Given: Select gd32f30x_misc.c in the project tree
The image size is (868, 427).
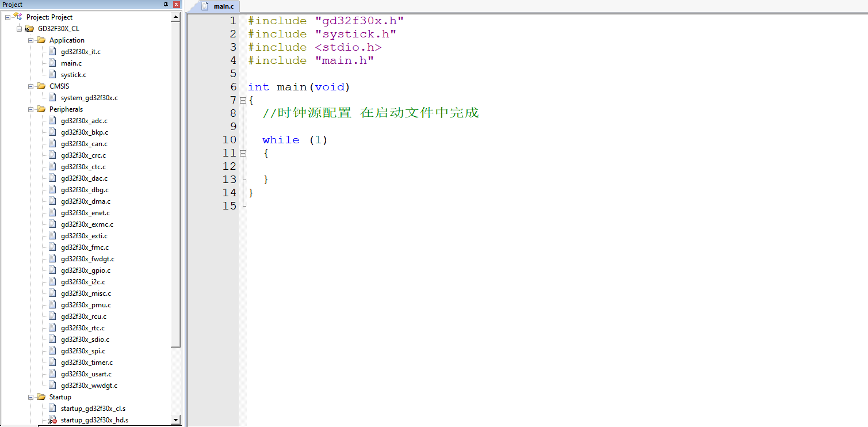Looking at the screenshot, I should (x=86, y=293).
